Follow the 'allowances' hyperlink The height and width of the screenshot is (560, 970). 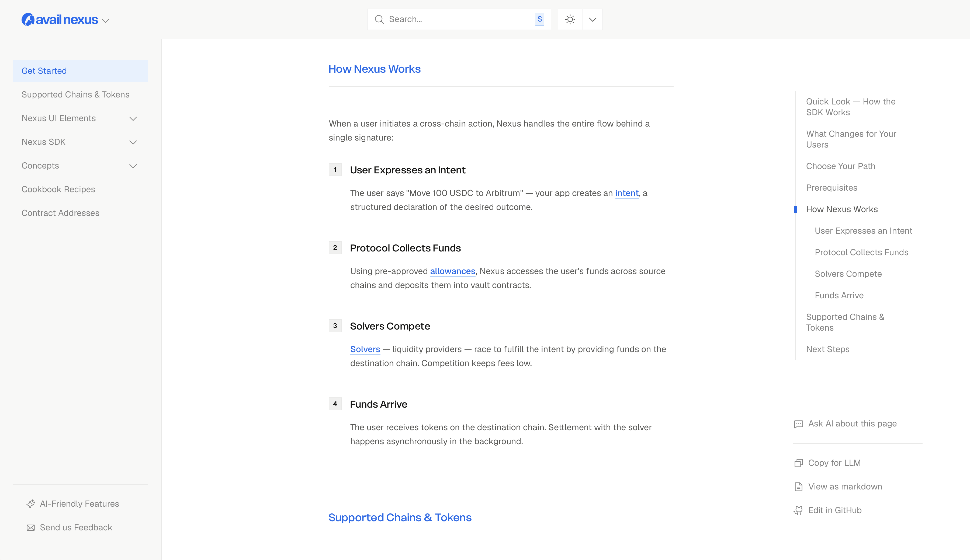[453, 271]
